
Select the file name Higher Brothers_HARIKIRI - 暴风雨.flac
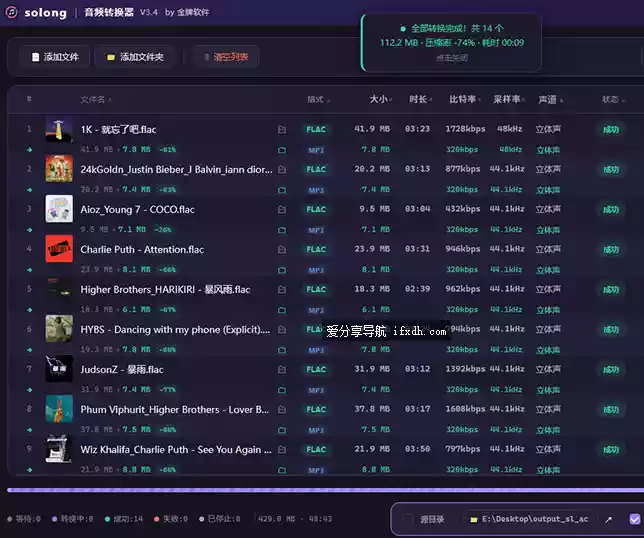pos(165,290)
